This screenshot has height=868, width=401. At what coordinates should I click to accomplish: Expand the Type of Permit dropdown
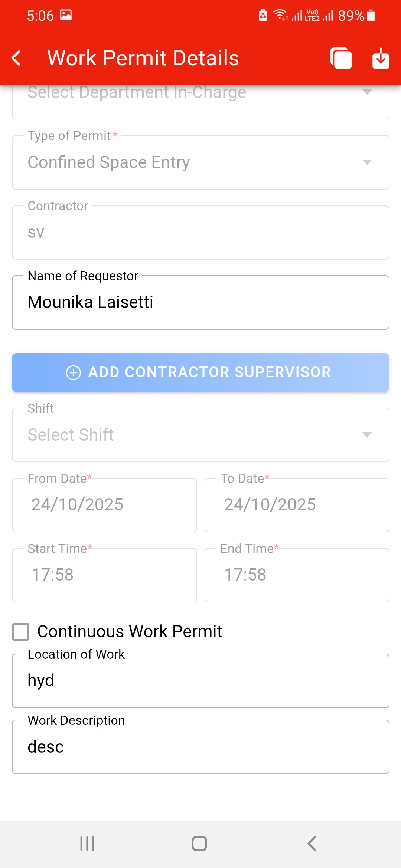click(x=200, y=162)
